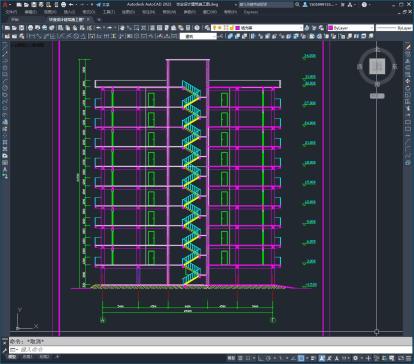Image resolution: width=414 pixels, height=364 pixels.
Task: Select the Circle draw tool
Action: coord(5,88)
